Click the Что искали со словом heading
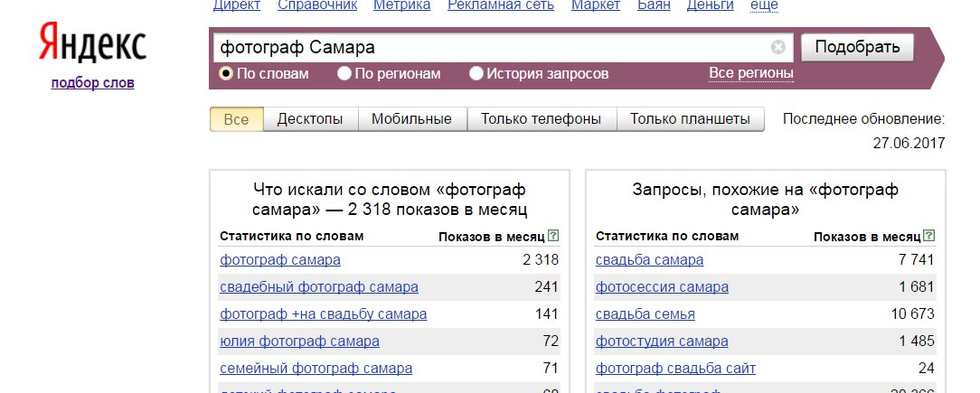 (x=390, y=200)
